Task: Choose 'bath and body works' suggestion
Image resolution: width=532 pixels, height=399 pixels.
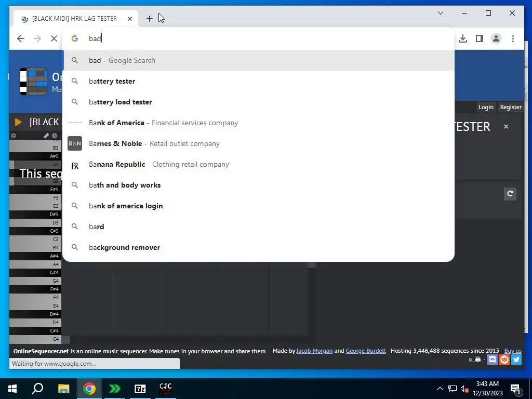Action: pos(259,185)
